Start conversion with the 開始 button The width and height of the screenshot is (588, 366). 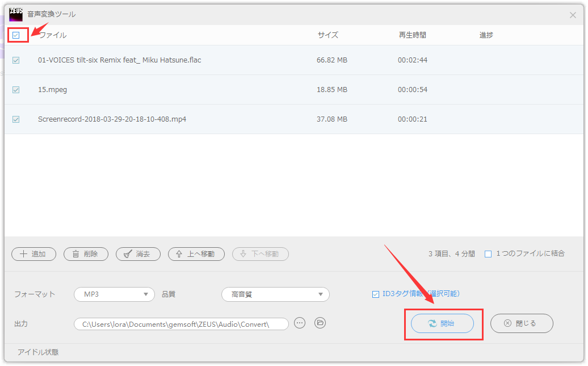tap(443, 323)
